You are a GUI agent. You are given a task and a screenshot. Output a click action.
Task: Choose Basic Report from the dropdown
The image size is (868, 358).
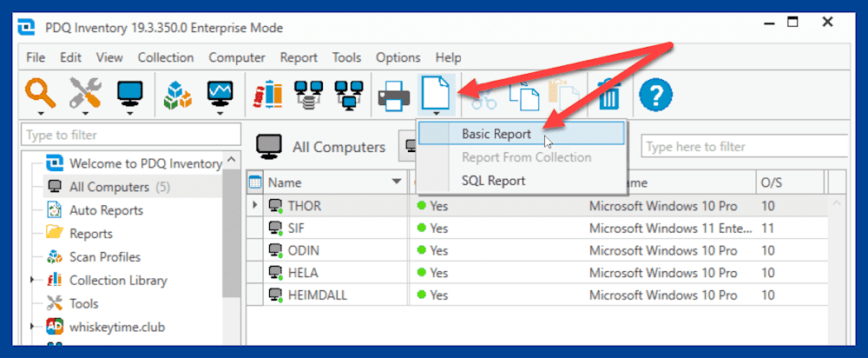(x=521, y=134)
